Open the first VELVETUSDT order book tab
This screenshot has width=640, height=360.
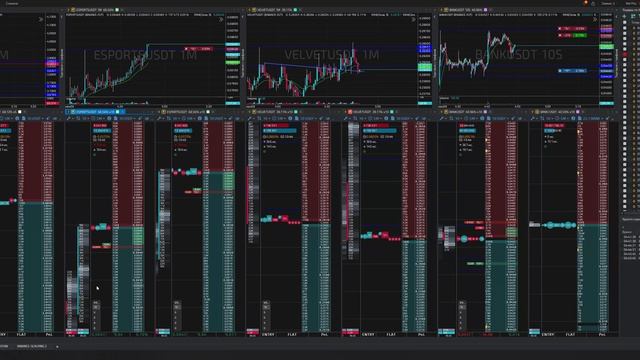(275, 112)
